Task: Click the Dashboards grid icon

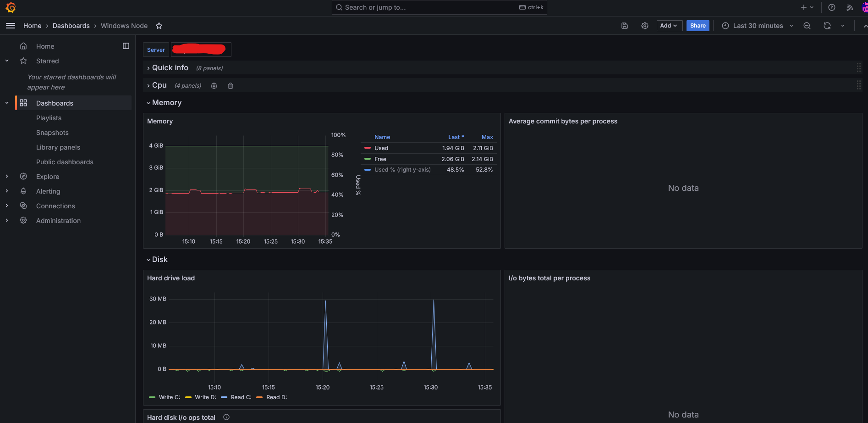Action: 23,103
